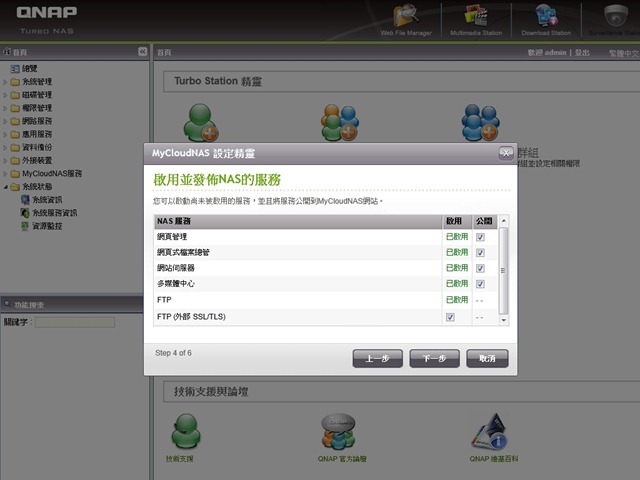Click the 首頁 sidebar header
The width and height of the screenshot is (640, 480).
coord(19,52)
